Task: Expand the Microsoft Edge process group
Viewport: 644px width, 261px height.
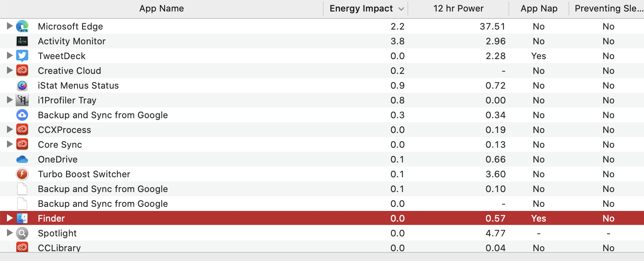Action: [10, 26]
